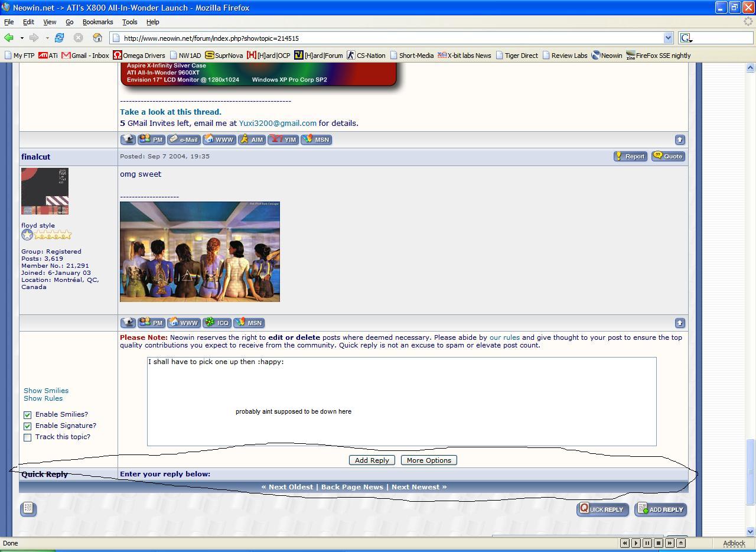
Task: Open the Forward button history dropdown arrow
Action: coord(47,38)
